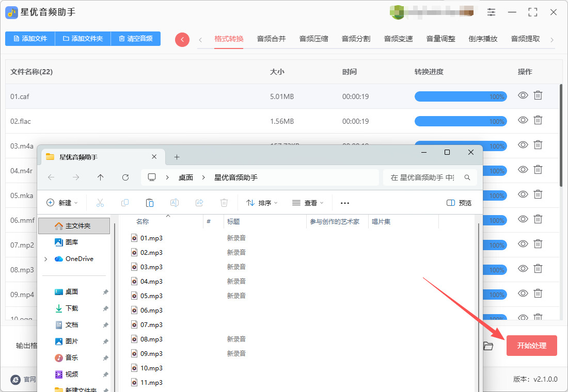This screenshot has width=568, height=392.
Task: Delete the 06.mmf row with trash icon
Action: coord(538,219)
